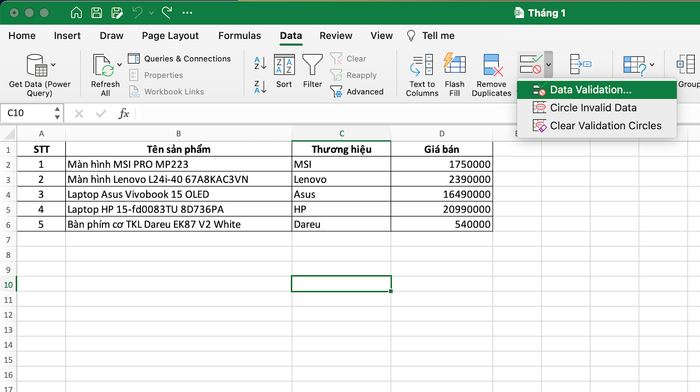The image size is (700, 392).
Task: Click Workbook Links button
Action: [167, 92]
